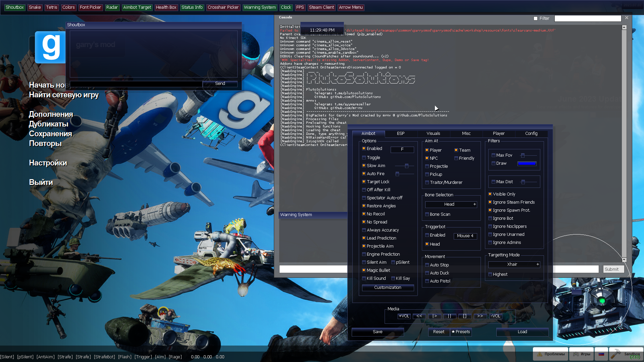Enable Auto Stop movement checkbox
644x362 pixels.
pos(427,265)
